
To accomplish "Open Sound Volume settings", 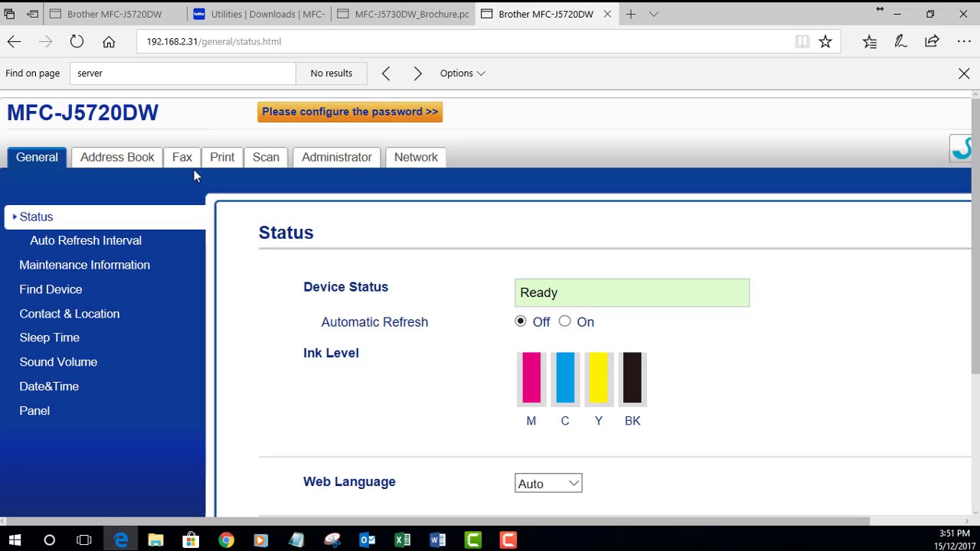I will (58, 362).
